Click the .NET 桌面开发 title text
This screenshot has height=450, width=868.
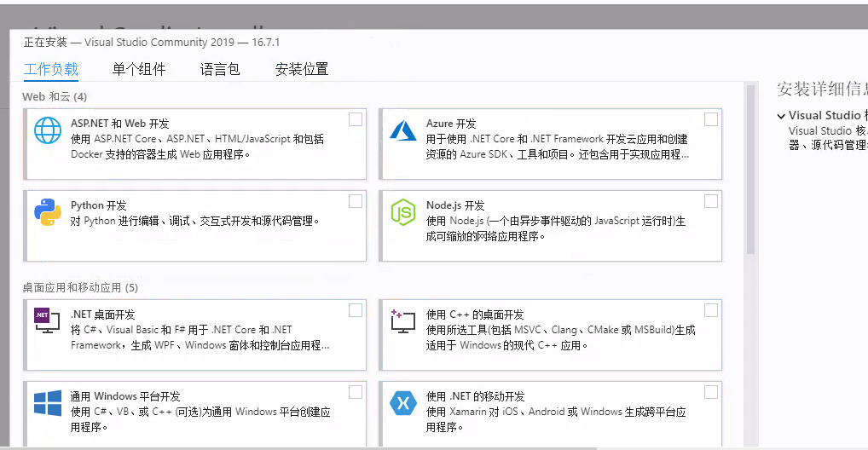point(103,314)
